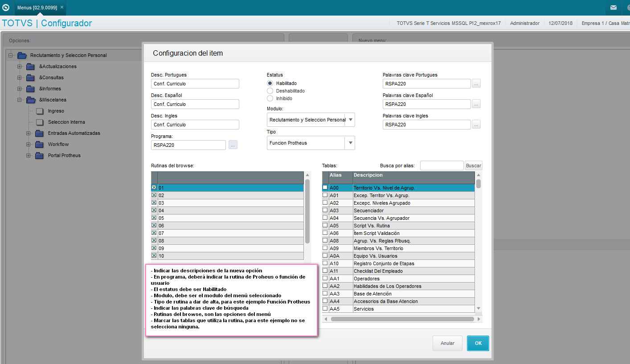Collapse the &Miscelanea tree node

click(19, 100)
